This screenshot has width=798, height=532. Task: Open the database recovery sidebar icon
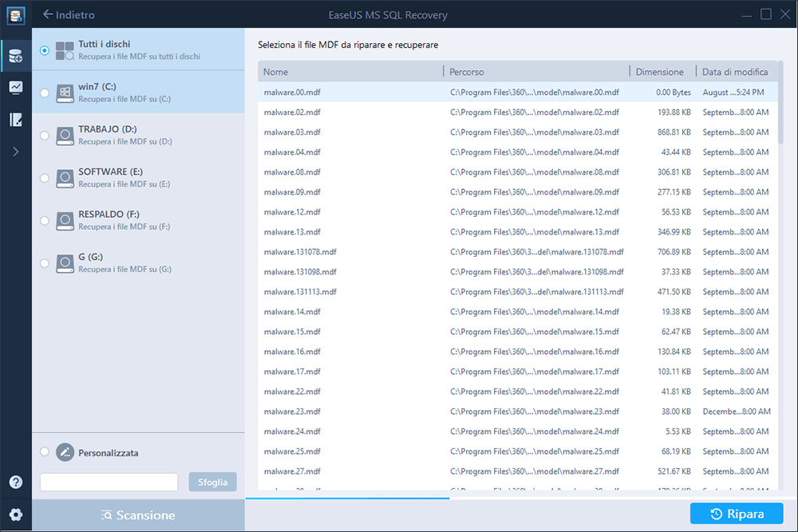coord(16,56)
